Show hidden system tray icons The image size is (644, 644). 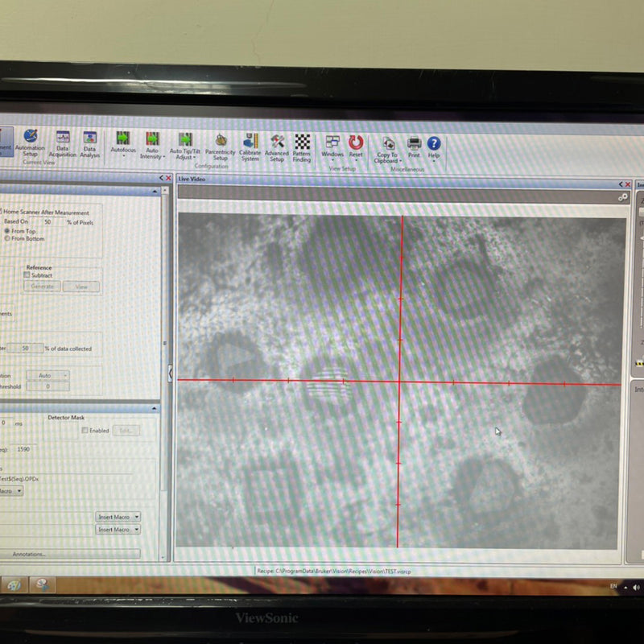[625, 588]
